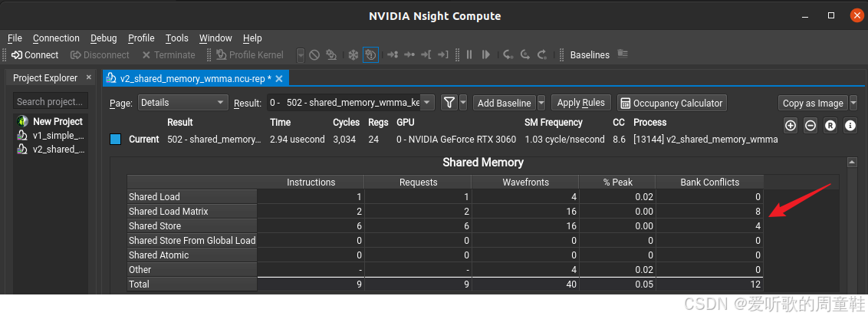This screenshot has height=319, width=868.
Task: Open the Profile Kernel dropdown arrow
Action: click(x=301, y=55)
